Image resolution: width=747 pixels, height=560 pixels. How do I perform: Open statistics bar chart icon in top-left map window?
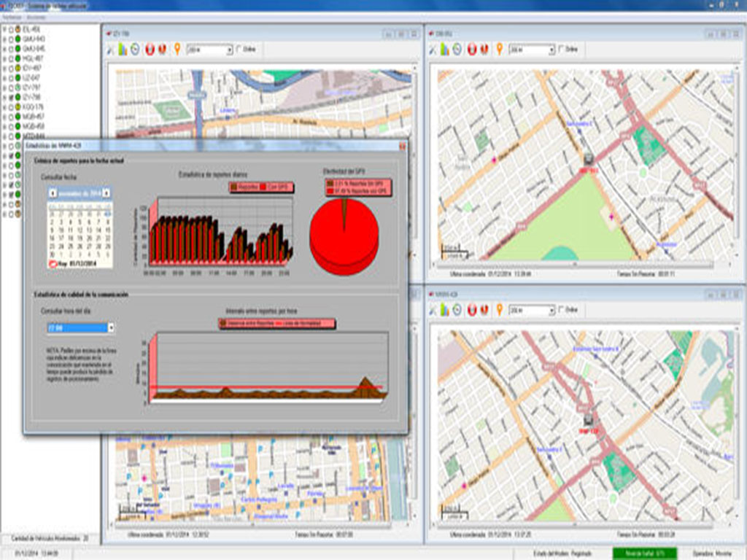[x=123, y=50]
